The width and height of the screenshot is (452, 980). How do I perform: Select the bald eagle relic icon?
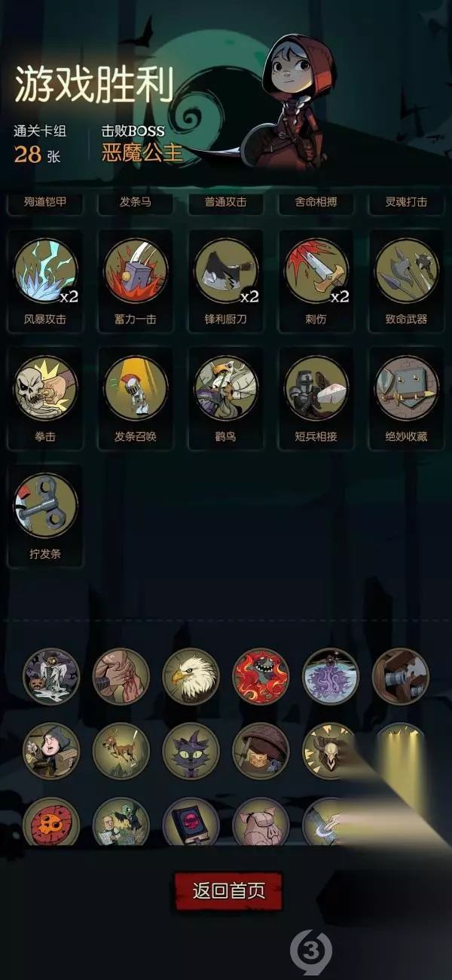click(191, 676)
